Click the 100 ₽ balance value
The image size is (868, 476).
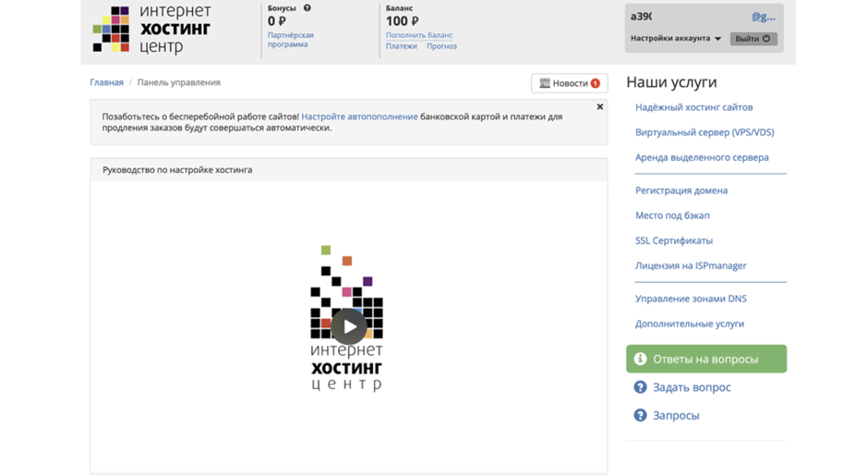point(403,21)
